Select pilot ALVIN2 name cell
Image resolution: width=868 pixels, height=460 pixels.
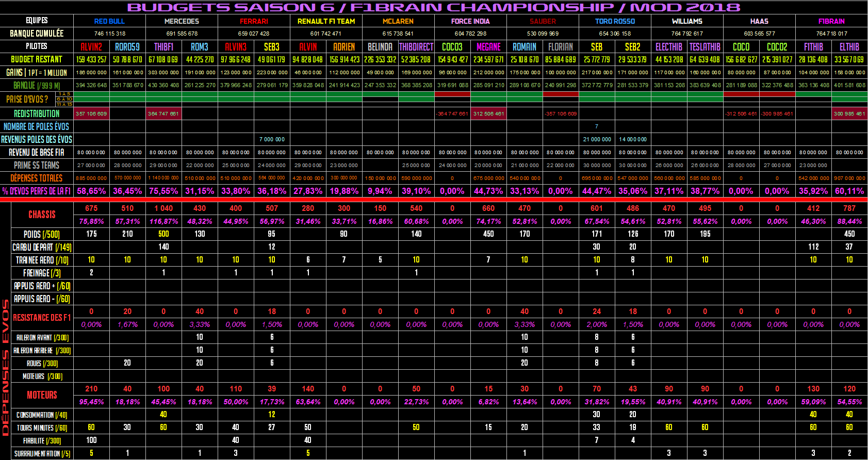(x=91, y=46)
